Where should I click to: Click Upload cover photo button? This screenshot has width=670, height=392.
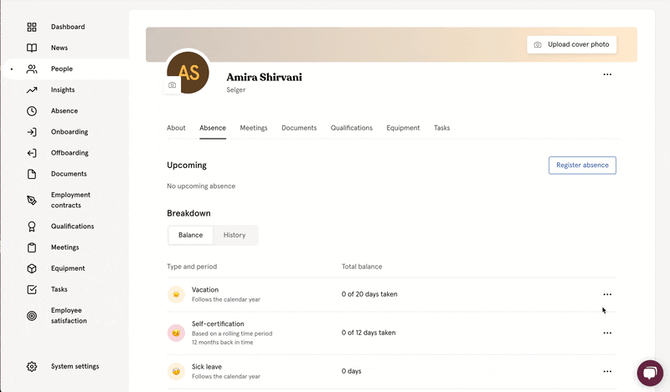572,44
